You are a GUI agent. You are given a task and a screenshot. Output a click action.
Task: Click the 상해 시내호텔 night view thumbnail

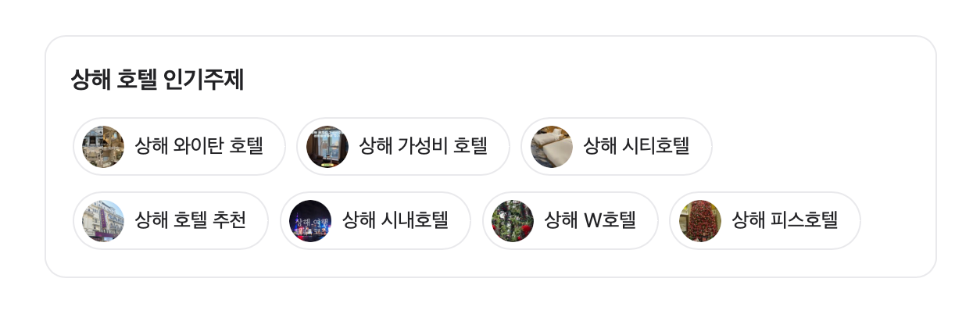point(310,221)
